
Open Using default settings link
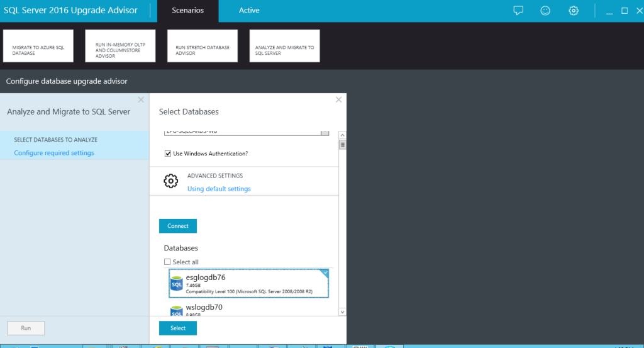click(x=219, y=189)
